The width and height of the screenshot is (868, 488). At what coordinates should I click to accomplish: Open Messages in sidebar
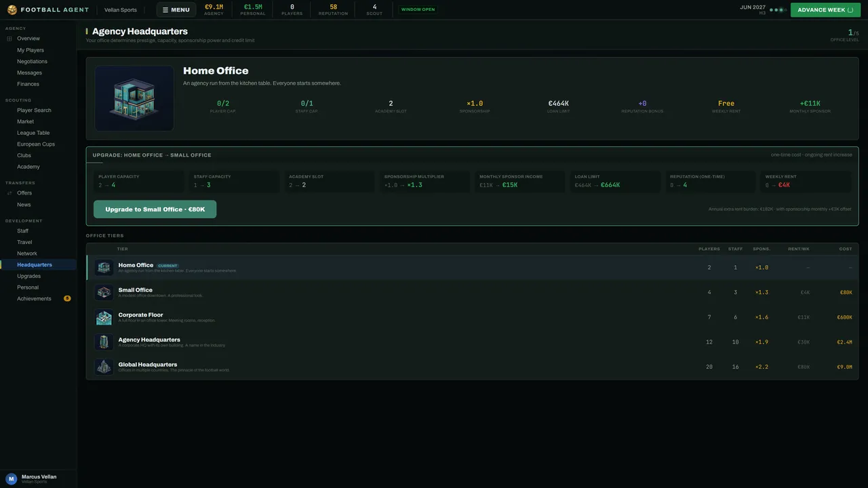click(x=29, y=73)
